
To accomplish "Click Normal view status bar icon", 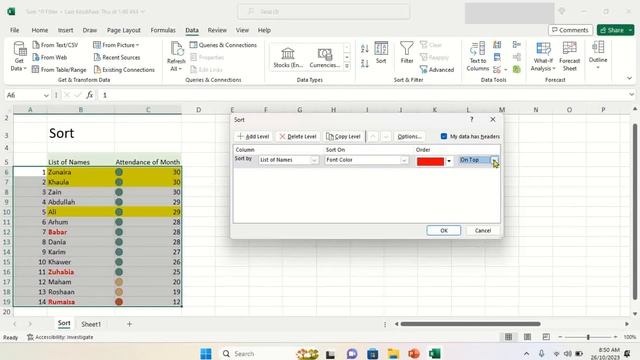I will point(508,337).
